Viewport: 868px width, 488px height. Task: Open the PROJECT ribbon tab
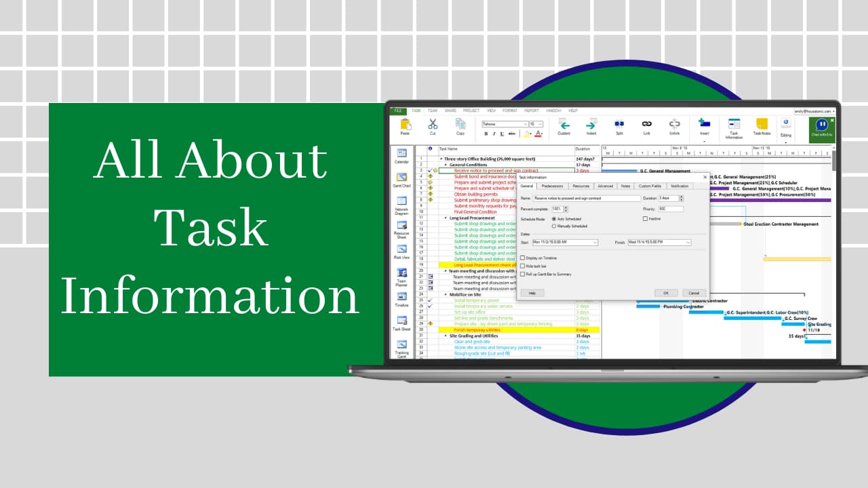tap(471, 110)
